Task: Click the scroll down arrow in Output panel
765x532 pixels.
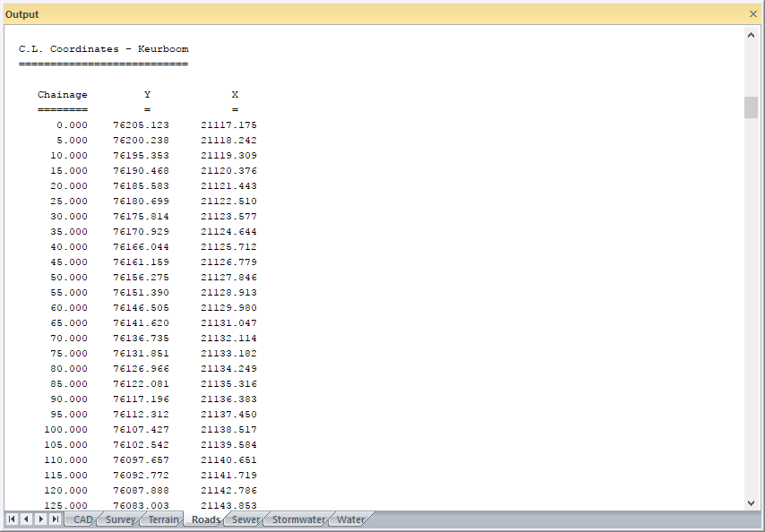Action: [x=751, y=502]
